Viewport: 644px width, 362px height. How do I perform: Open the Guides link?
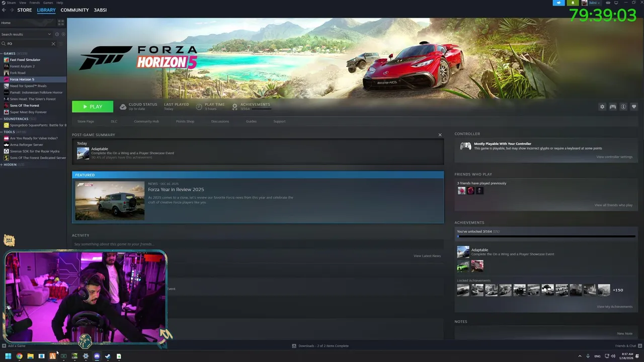coord(251,121)
